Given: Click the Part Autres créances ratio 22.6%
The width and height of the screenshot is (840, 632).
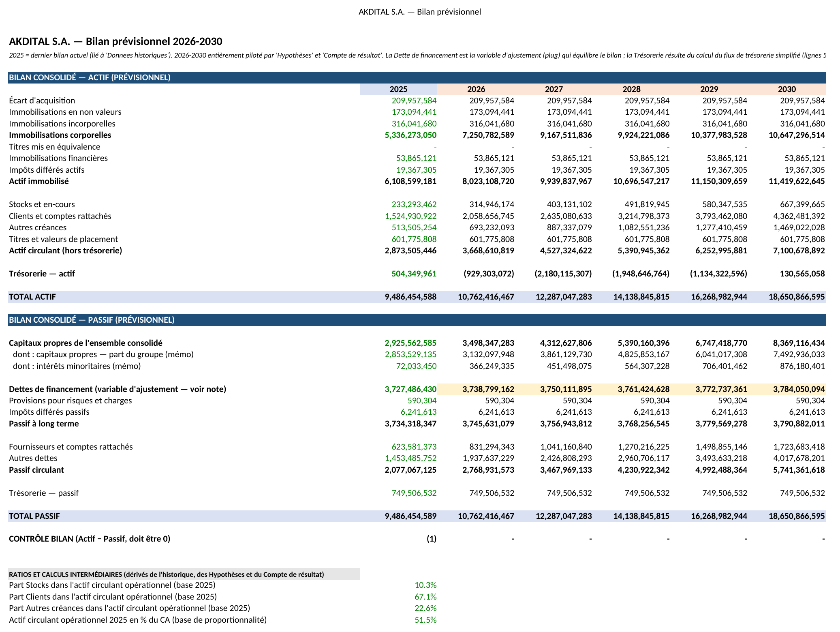Looking at the screenshot, I should [x=425, y=608].
